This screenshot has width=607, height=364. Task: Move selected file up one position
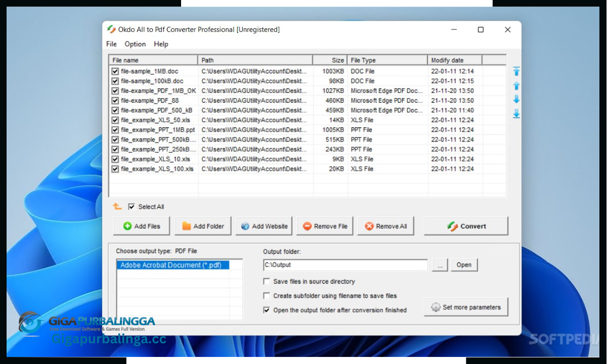pos(516,86)
